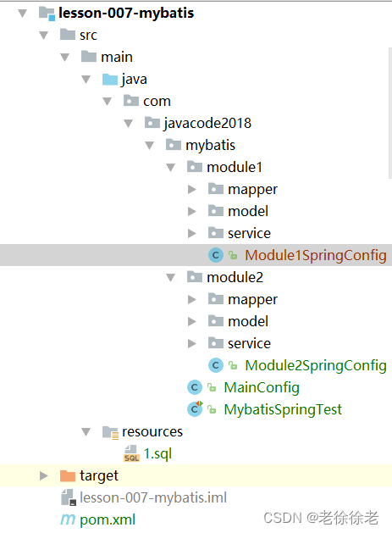Select the MybatisSpringTest class name
Viewport: 392px width, 533px height.
(x=283, y=409)
